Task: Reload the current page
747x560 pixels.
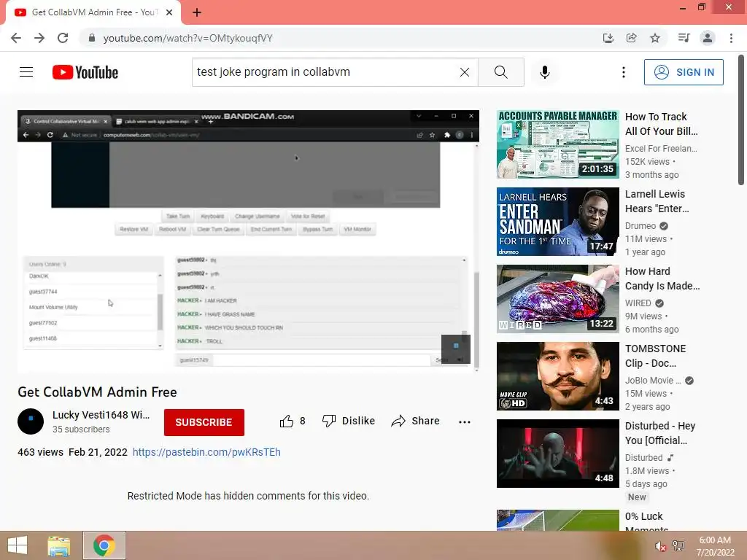Action: tap(63, 38)
